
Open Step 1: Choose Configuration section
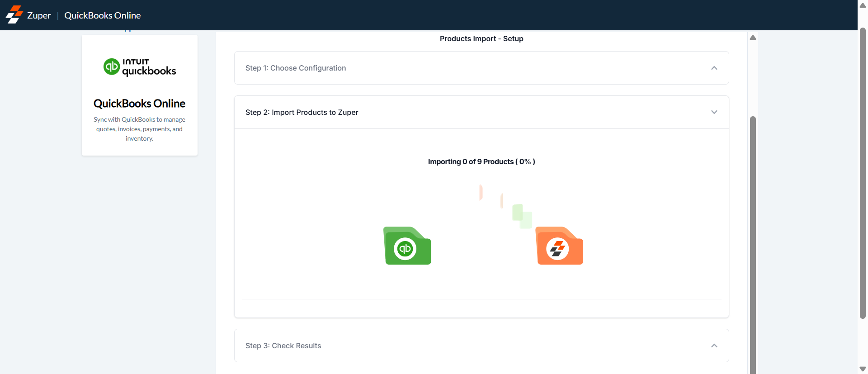(481, 68)
